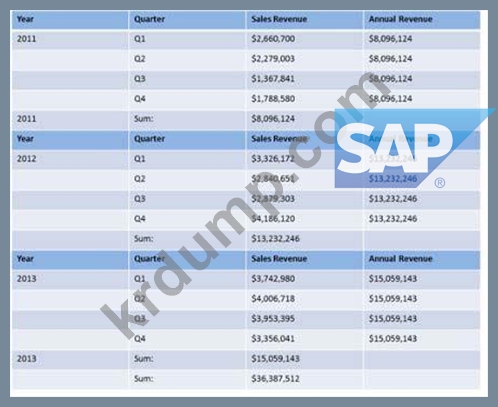
Task: Select the 2011 Q2 sales value $2,279,003
Action: [273, 59]
